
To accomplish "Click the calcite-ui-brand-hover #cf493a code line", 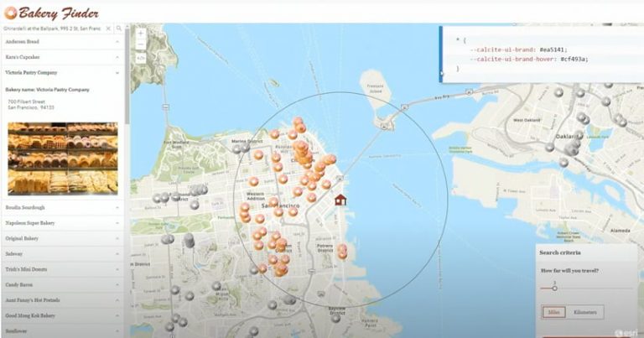I will click(x=529, y=60).
